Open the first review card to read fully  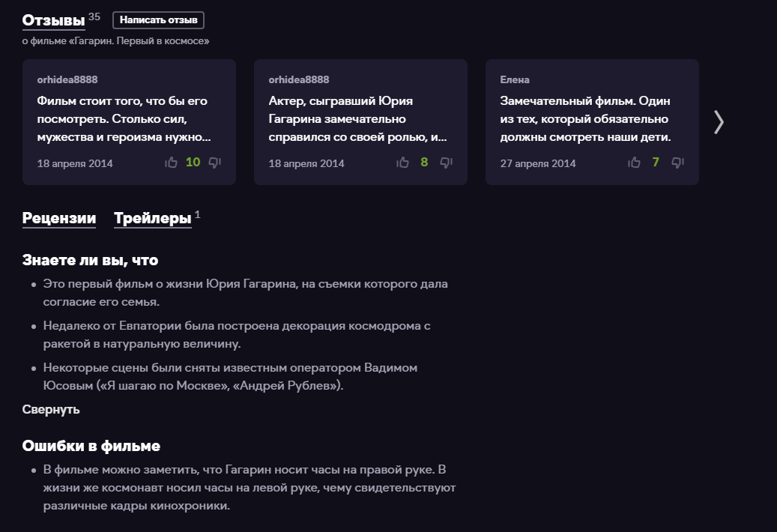(129, 118)
